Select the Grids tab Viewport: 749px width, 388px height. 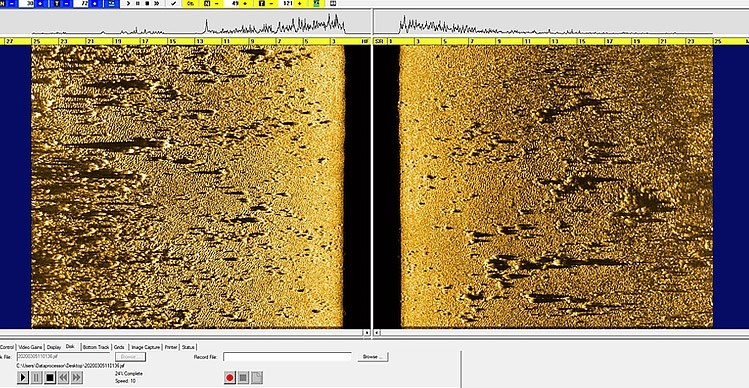coord(119,347)
